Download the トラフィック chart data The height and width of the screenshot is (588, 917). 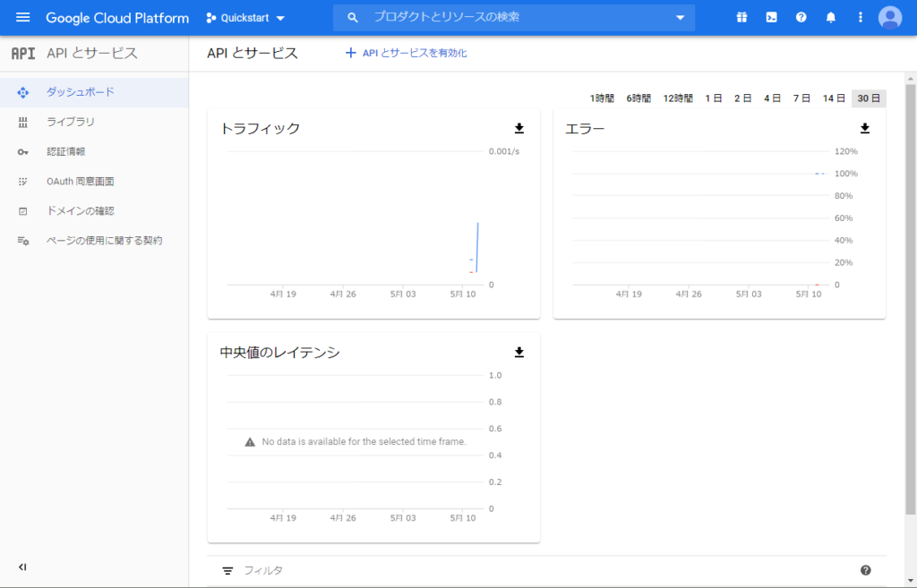(x=518, y=129)
